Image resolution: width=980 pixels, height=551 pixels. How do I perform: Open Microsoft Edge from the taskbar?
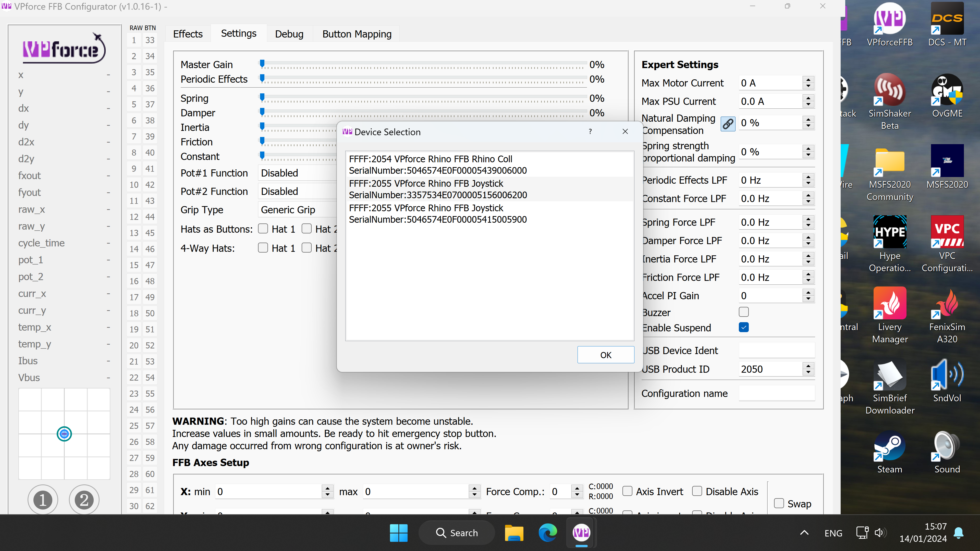547,533
